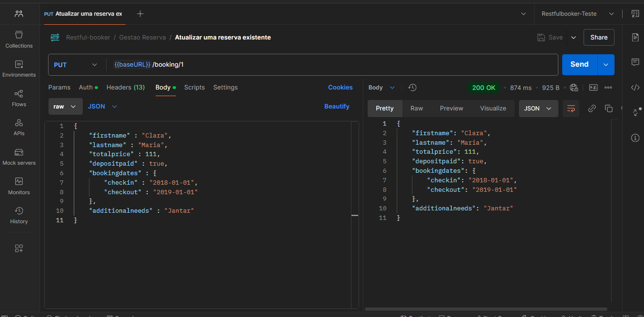Open the response history clock icon

click(x=412, y=88)
